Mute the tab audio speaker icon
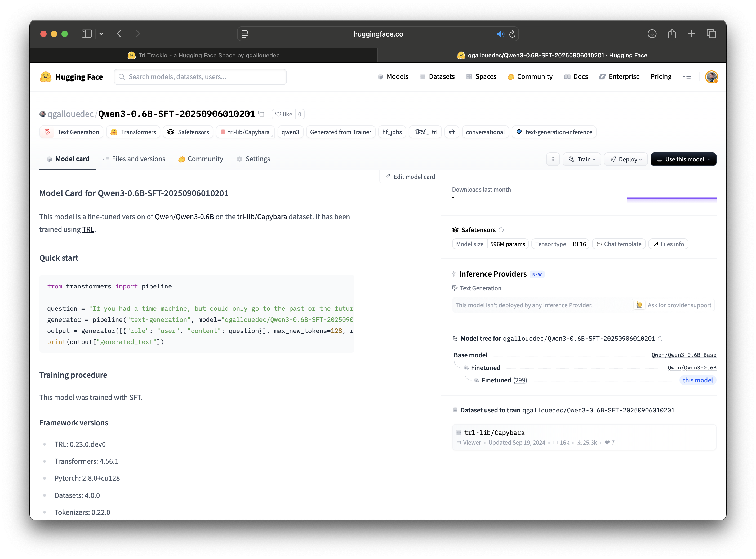756x559 pixels. click(500, 34)
